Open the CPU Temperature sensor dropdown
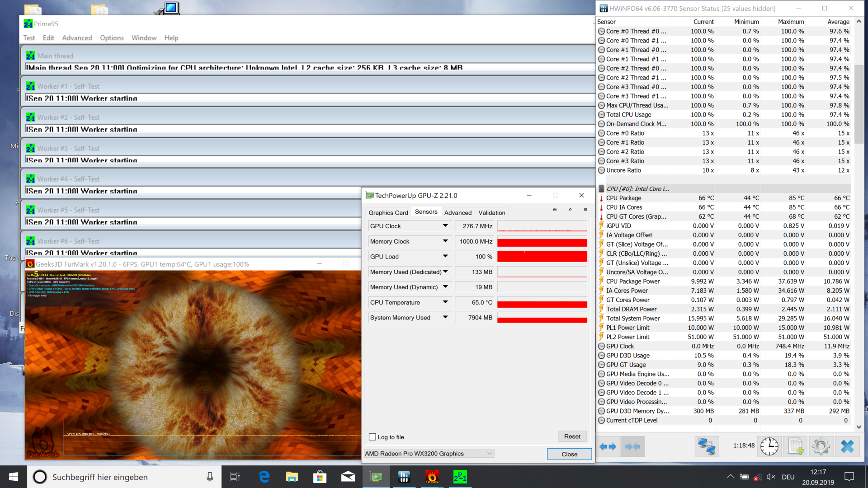Image resolution: width=868 pixels, height=488 pixels. tap(445, 302)
